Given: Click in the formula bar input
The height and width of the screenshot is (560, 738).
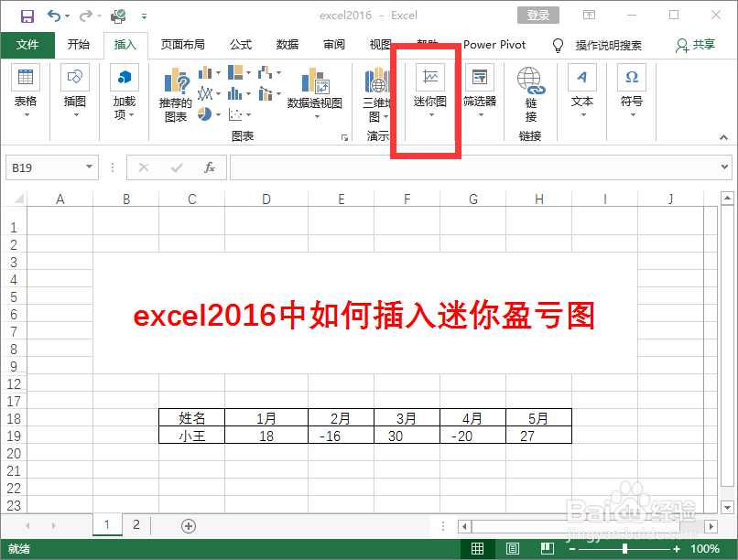Looking at the screenshot, I should (x=473, y=167).
